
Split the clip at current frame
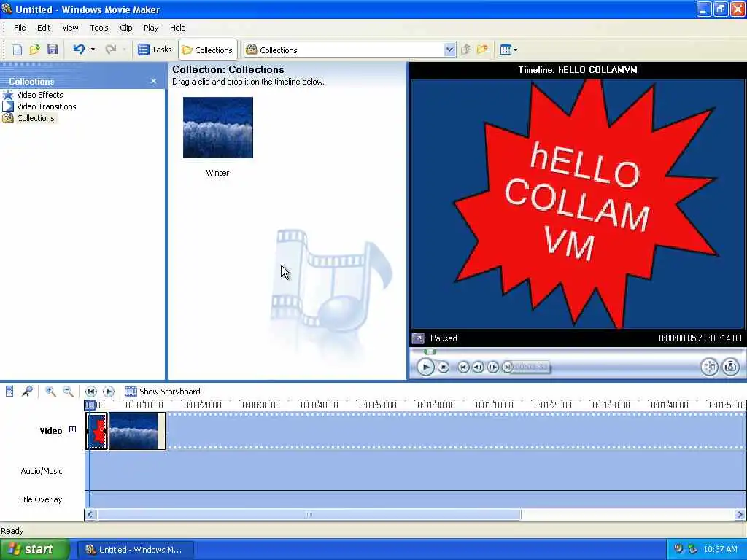tap(709, 367)
